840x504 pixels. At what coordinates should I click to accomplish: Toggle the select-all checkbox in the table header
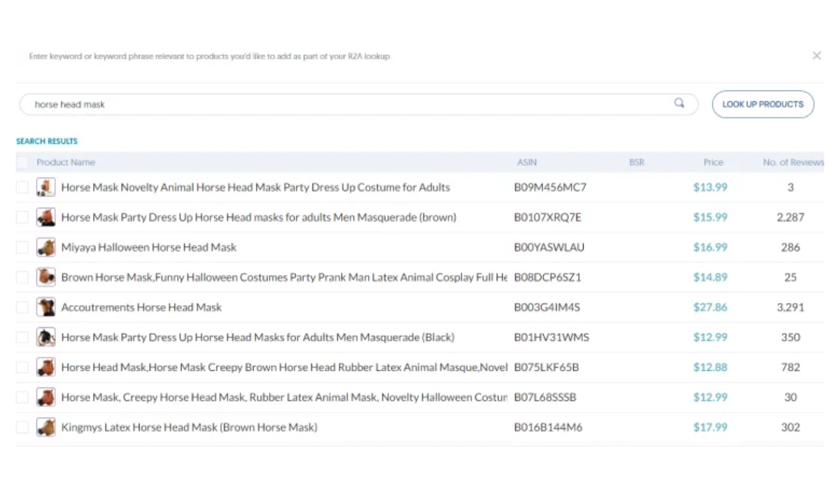coord(22,161)
